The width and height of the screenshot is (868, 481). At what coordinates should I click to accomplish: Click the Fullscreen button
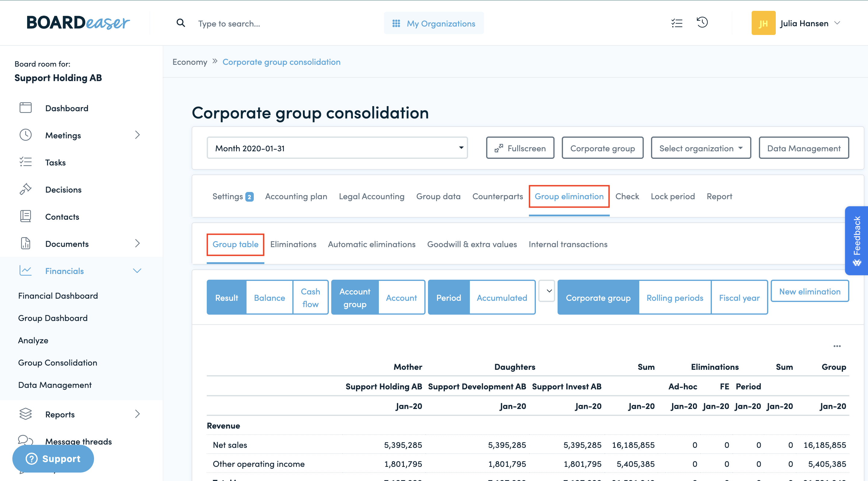click(x=520, y=148)
